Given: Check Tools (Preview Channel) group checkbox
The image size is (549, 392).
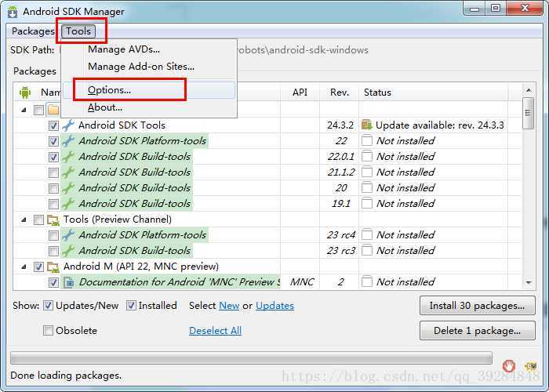Looking at the screenshot, I should click(38, 220).
